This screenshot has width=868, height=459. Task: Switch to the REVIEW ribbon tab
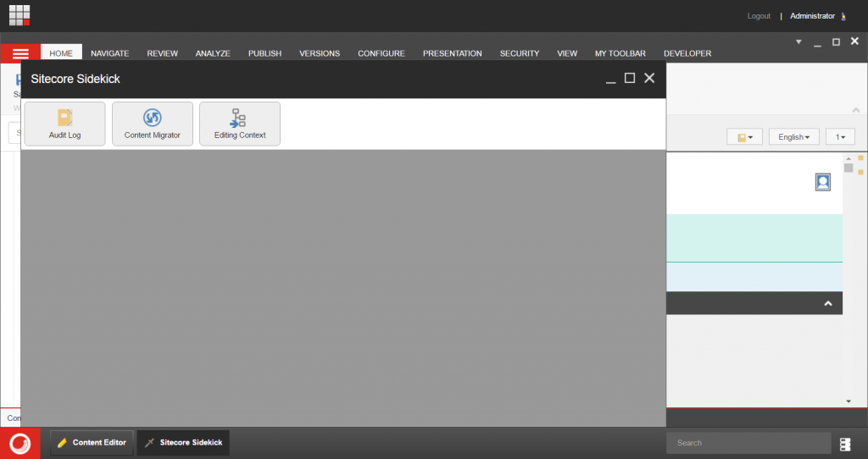tap(162, 53)
